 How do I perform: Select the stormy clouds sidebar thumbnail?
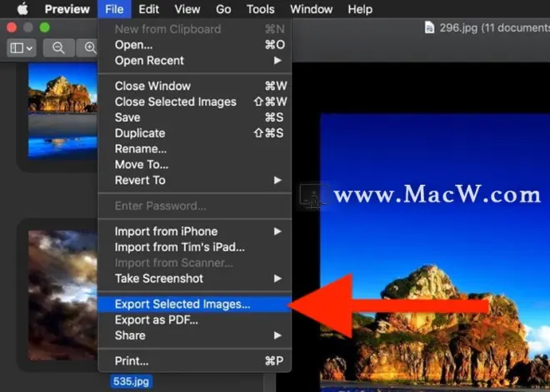click(x=62, y=295)
